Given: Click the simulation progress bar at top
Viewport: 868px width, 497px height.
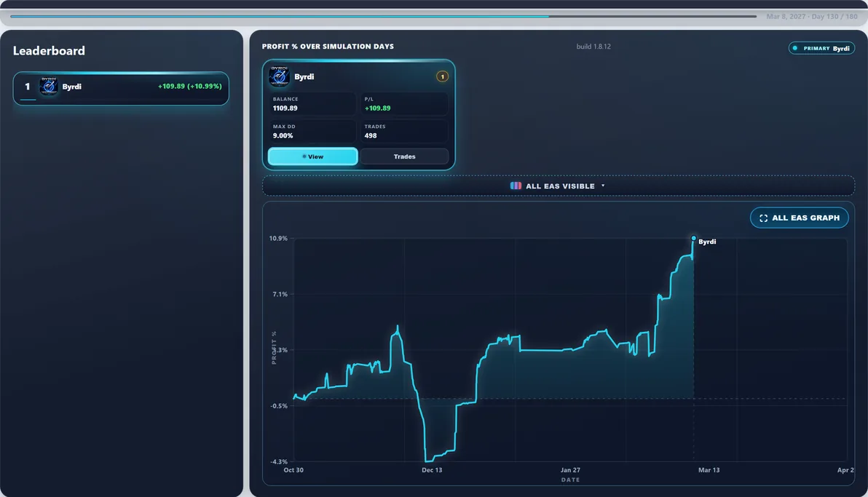Looking at the screenshot, I should pos(383,16).
